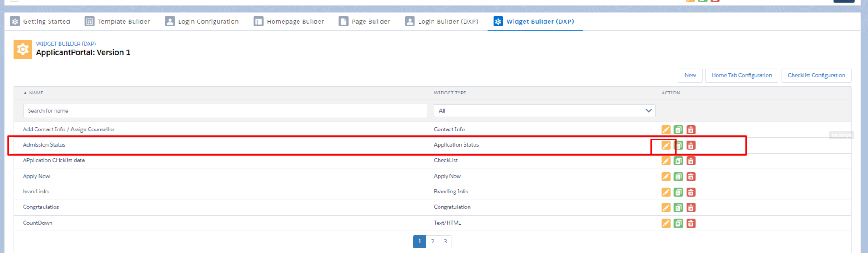The height and width of the screenshot is (253, 868).
Task: Click the New widget button
Action: click(x=690, y=75)
